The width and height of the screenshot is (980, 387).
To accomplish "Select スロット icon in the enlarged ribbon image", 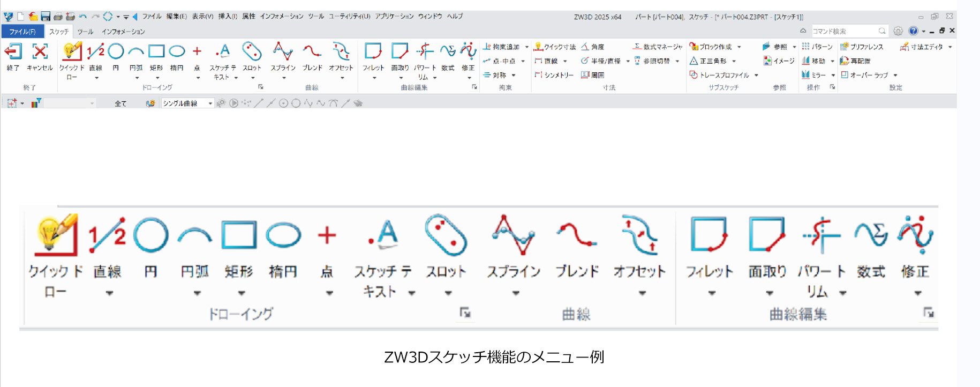I will (x=446, y=235).
